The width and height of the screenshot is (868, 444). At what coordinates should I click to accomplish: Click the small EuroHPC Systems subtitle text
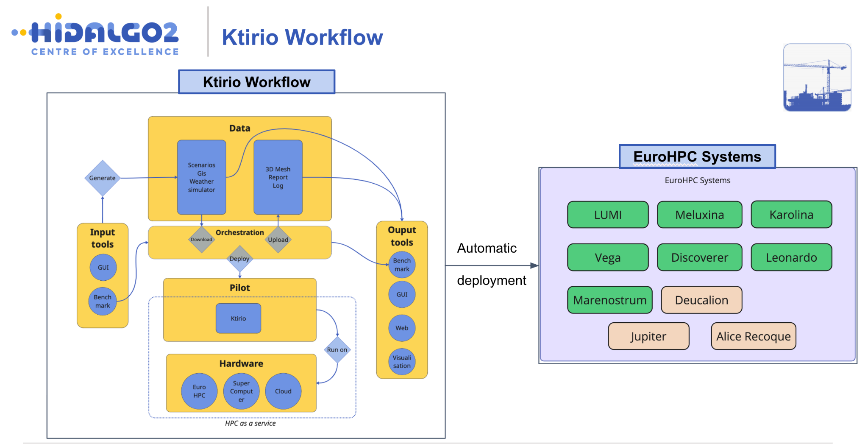(698, 180)
